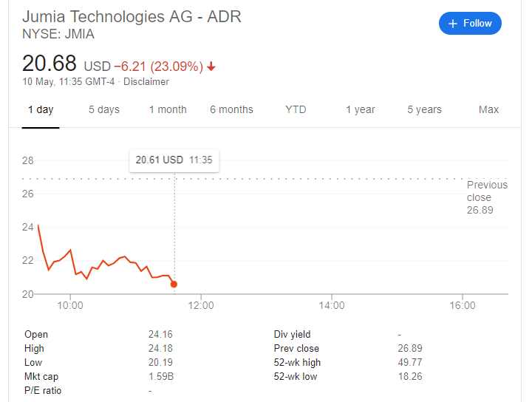Select the Max time range tab
The width and height of the screenshot is (532, 402).
488,109
